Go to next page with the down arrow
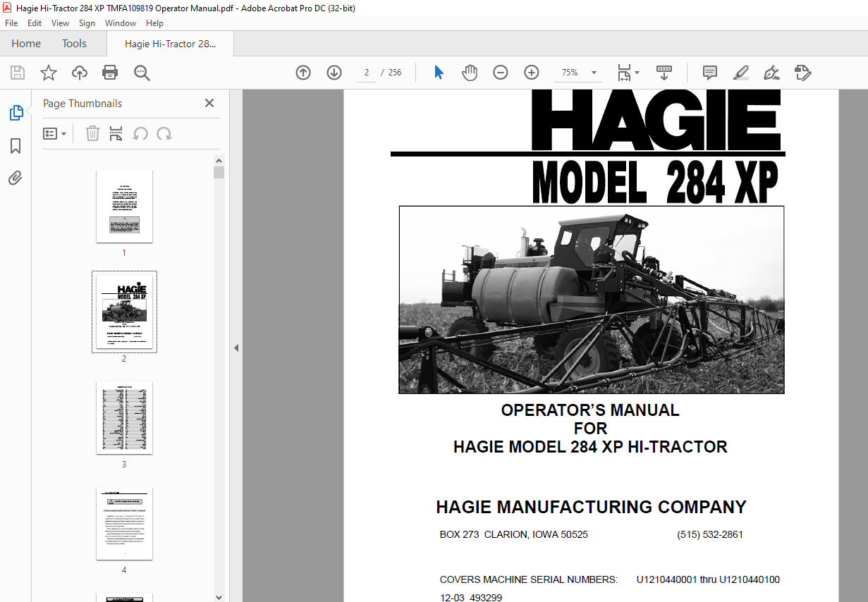Image resolution: width=868 pixels, height=602 pixels. 334,73
